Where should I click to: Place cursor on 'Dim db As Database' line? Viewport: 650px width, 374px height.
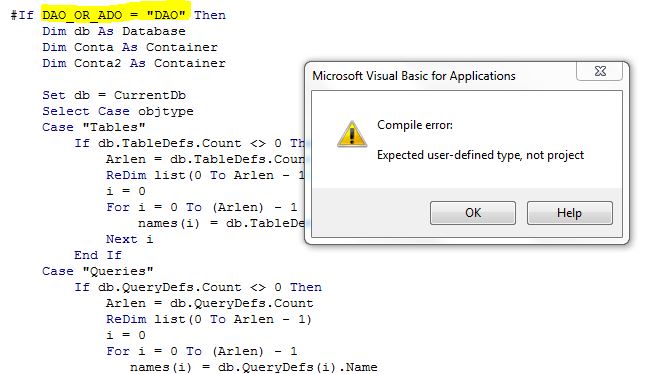[x=114, y=32]
